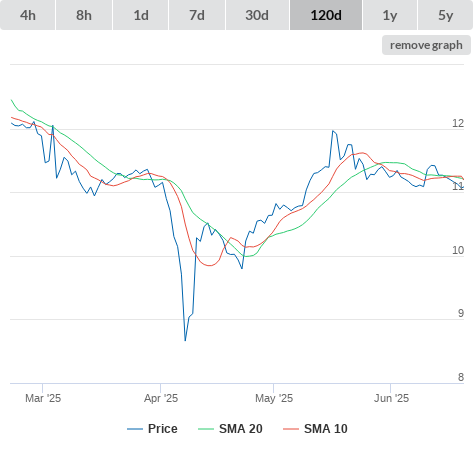474x455 pixels.
Task: Click the green SMA 20 legend swatch
Action: click(206, 429)
